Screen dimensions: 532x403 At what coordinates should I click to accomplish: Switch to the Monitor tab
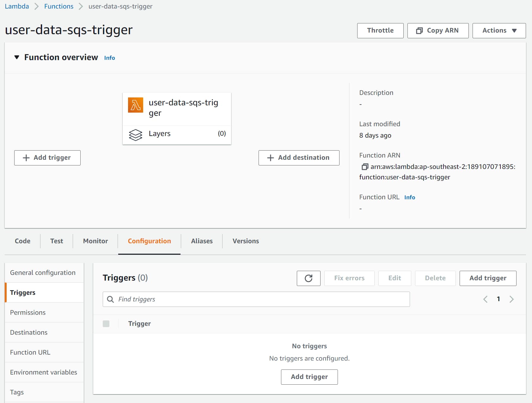point(95,241)
